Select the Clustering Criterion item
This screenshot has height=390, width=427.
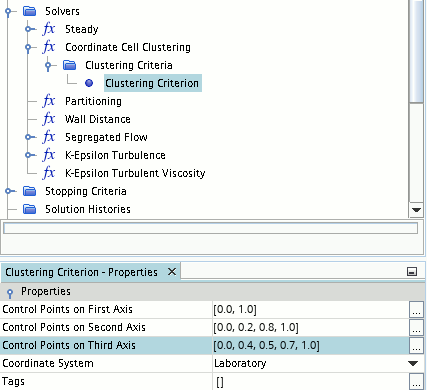click(x=152, y=83)
